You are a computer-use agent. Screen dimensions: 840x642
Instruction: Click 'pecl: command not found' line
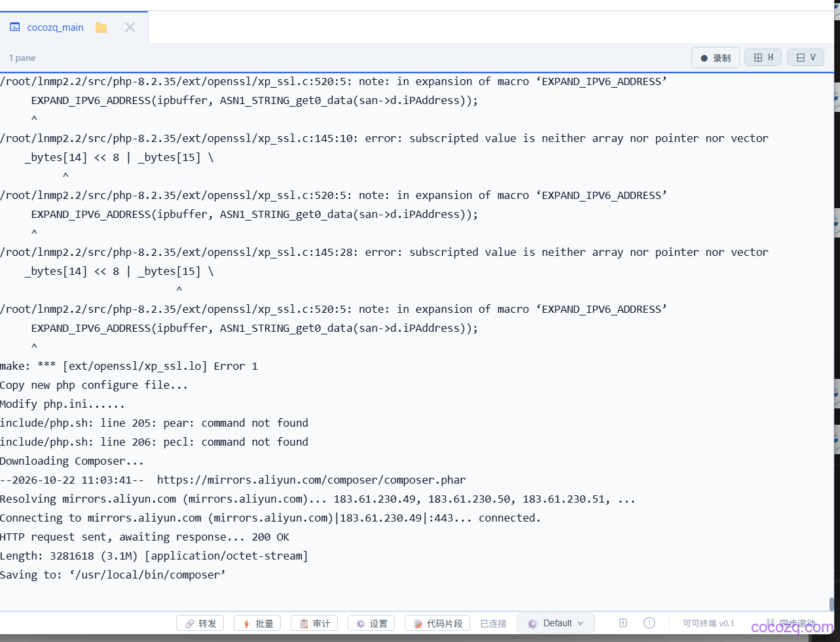(x=154, y=442)
